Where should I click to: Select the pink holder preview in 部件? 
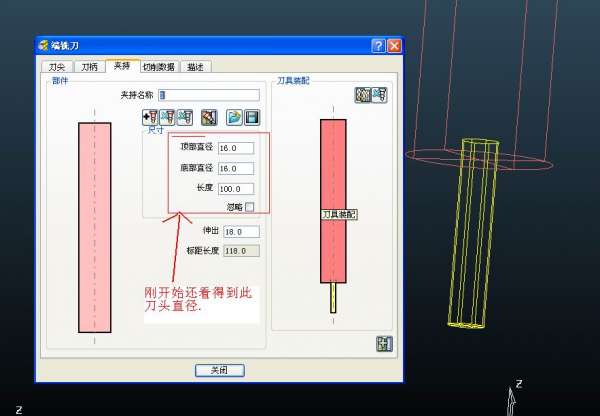coord(95,227)
